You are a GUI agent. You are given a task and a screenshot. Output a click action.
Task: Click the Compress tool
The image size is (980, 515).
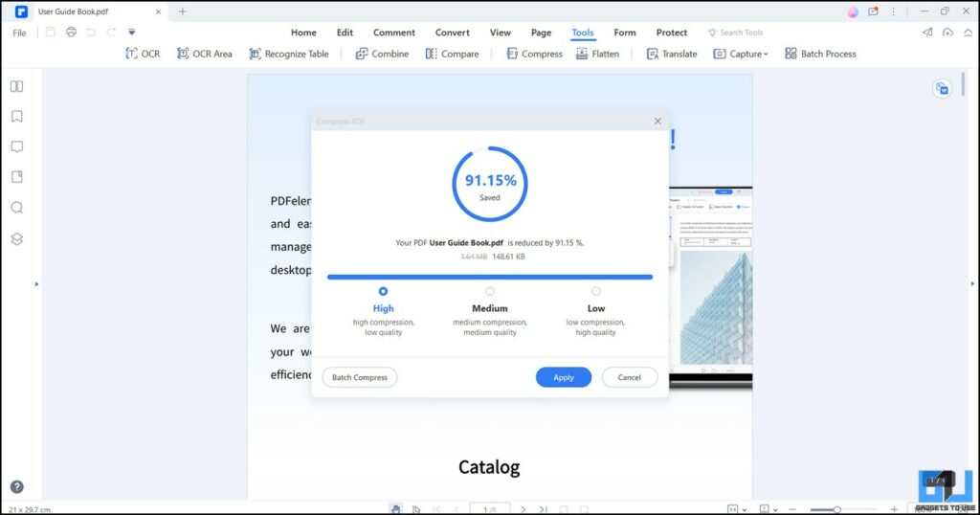pyautogui.click(x=534, y=54)
